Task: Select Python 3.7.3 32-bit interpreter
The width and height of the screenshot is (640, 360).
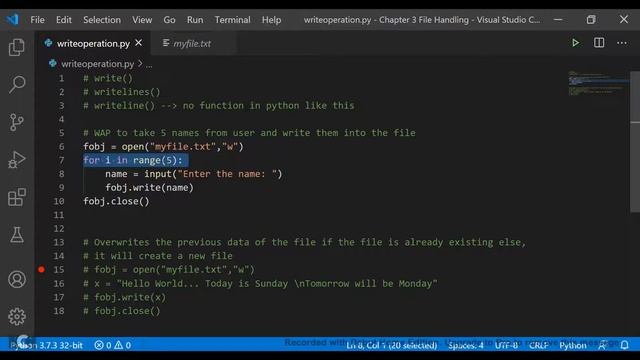Action: pos(46,345)
